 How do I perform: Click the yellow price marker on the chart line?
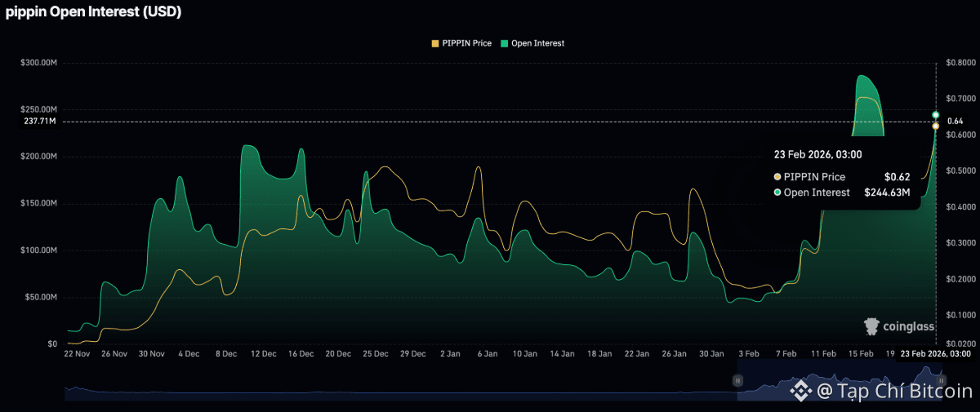(936, 126)
